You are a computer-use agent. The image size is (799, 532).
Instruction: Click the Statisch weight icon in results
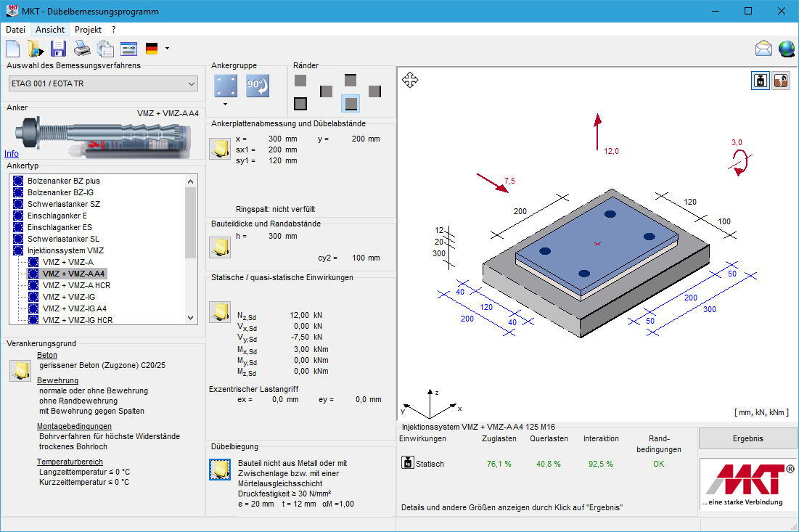tap(408, 463)
